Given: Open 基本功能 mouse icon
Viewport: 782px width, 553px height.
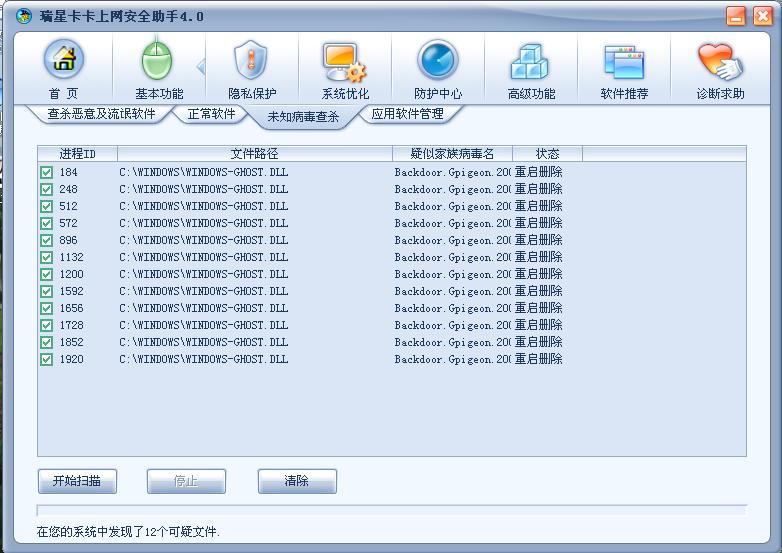Looking at the screenshot, I should [x=158, y=61].
